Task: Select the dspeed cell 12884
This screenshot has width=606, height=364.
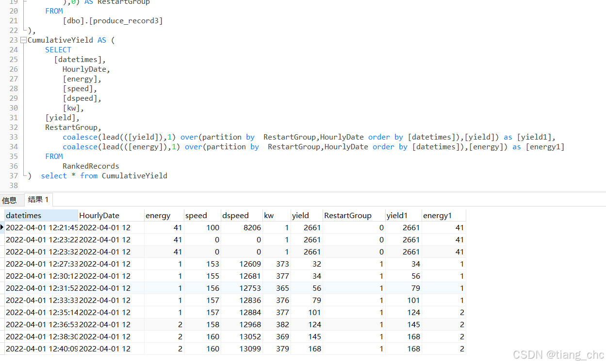Action: tap(242, 312)
